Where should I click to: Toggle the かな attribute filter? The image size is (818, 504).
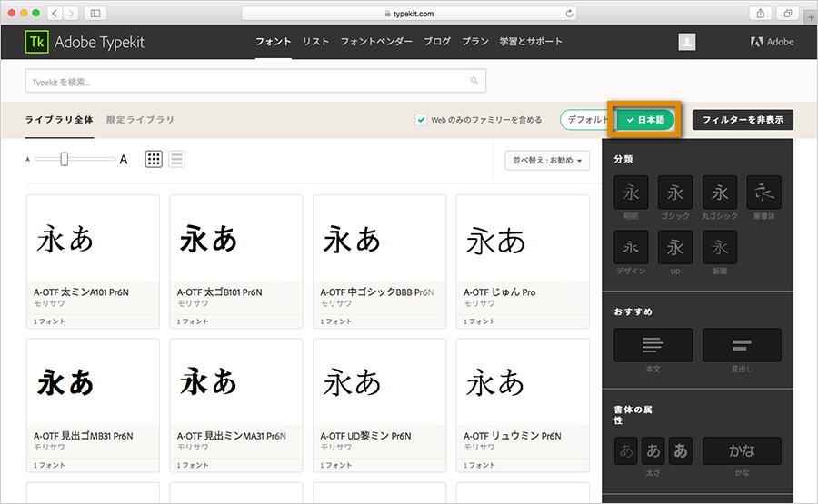[x=742, y=450]
